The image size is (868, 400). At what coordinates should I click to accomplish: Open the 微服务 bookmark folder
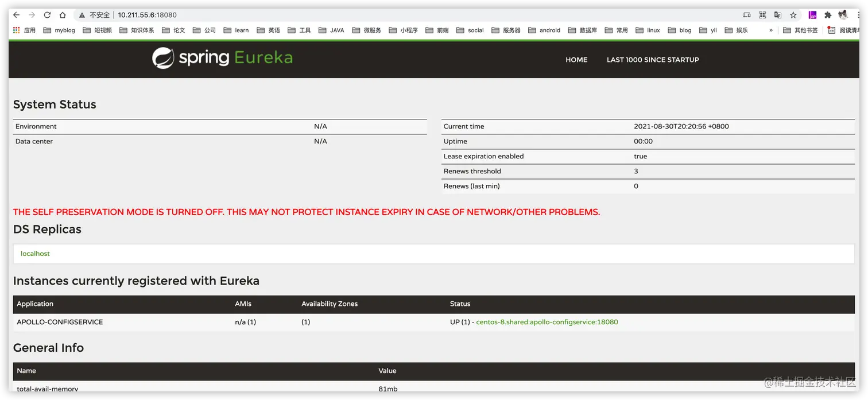click(x=366, y=30)
